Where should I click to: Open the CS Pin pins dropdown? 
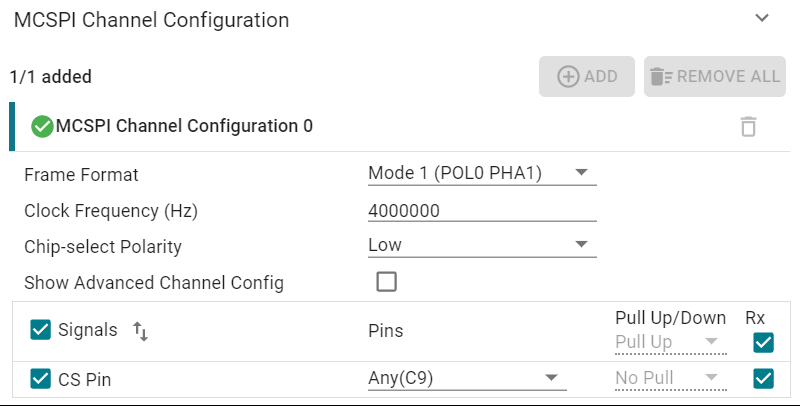[x=466, y=378]
